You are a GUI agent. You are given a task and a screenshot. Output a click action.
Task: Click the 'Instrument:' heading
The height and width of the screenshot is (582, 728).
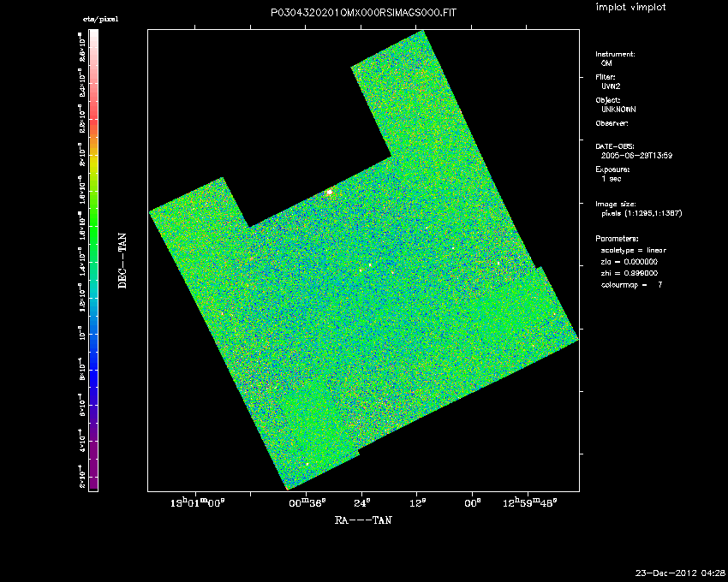tap(615, 54)
